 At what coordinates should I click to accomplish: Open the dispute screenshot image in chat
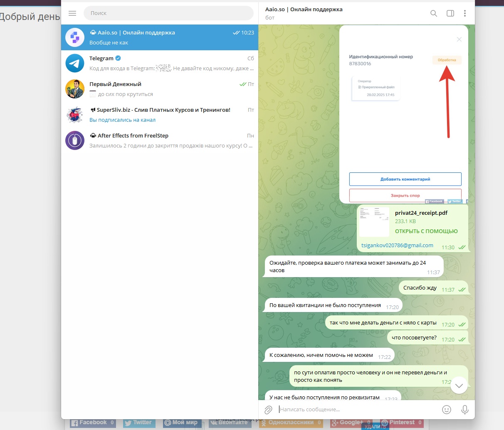click(404, 114)
